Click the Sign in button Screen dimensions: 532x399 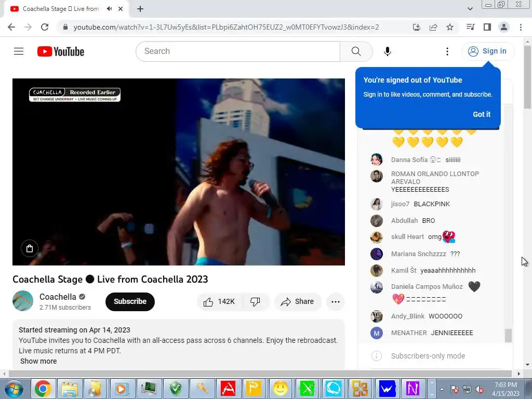(488, 51)
